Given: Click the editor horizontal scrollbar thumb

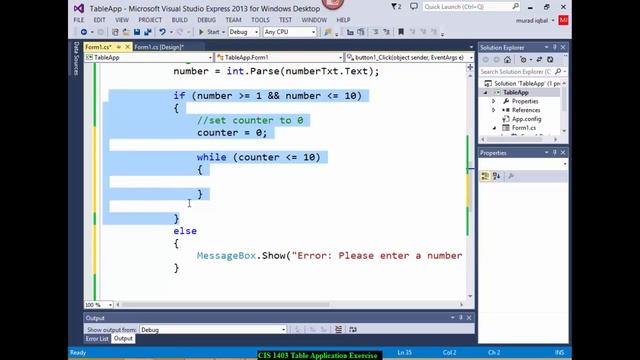Looking at the screenshot, I should 225,304.
